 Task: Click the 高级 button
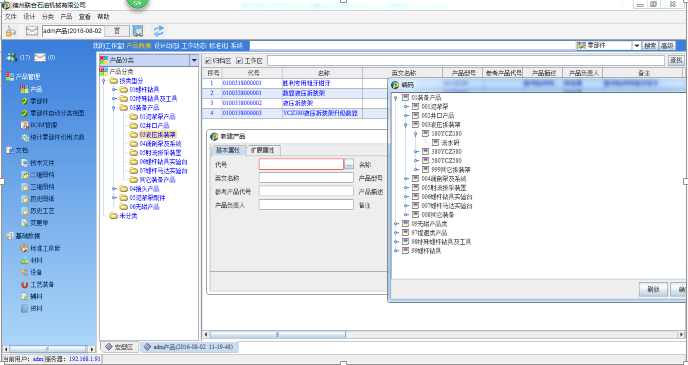(667, 46)
